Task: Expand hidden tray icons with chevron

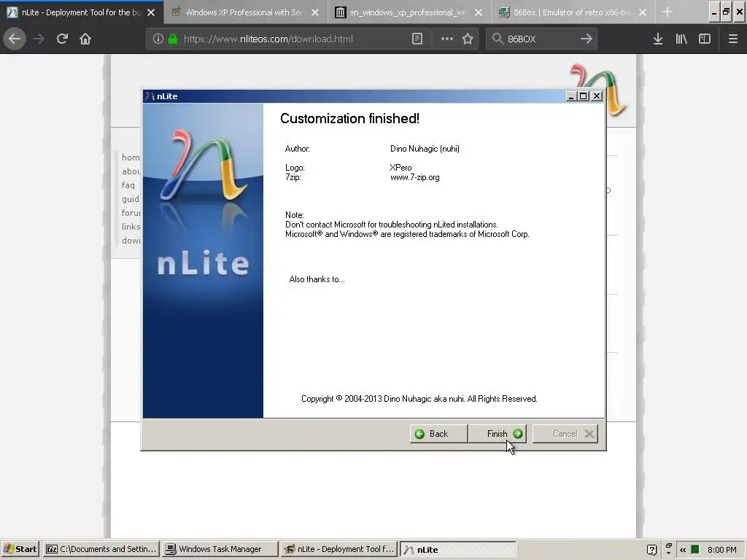Action: point(683,550)
